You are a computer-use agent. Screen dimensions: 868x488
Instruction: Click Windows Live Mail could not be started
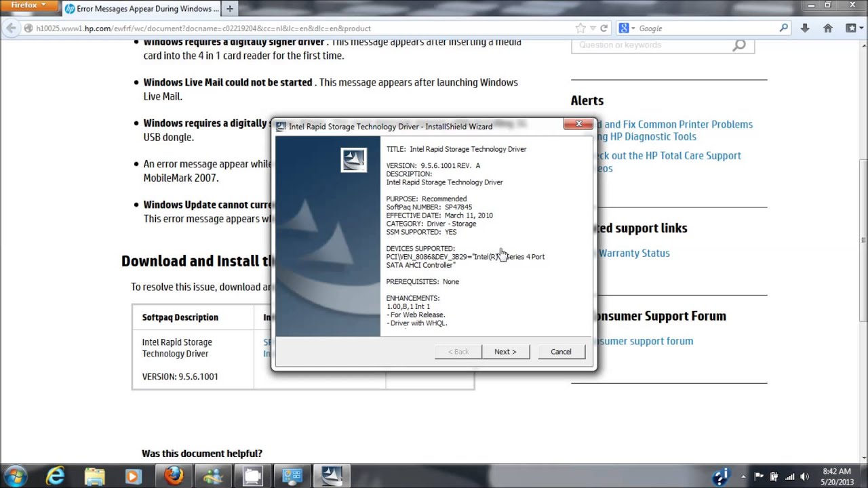point(228,82)
